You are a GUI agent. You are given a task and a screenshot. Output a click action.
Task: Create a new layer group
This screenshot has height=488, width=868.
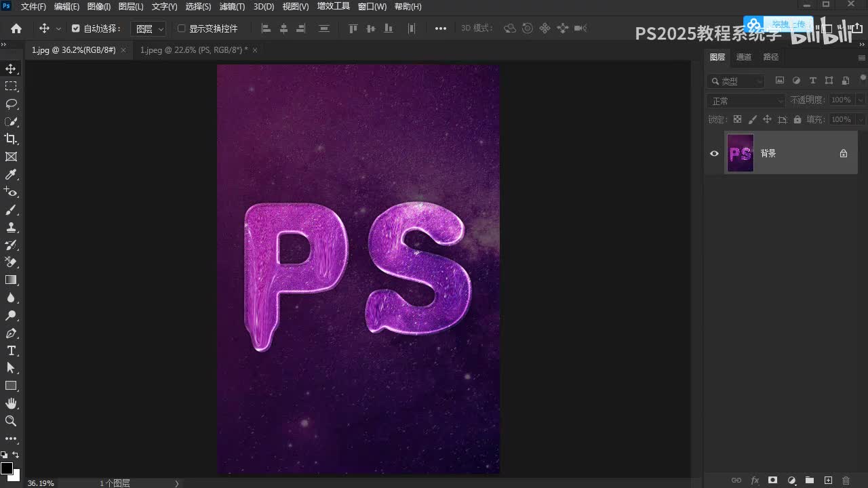click(x=809, y=481)
